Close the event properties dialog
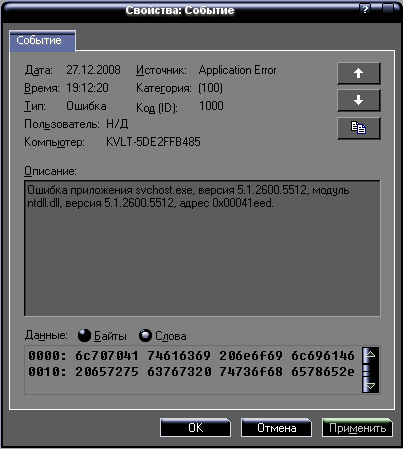403x449 pixels. tap(388, 9)
